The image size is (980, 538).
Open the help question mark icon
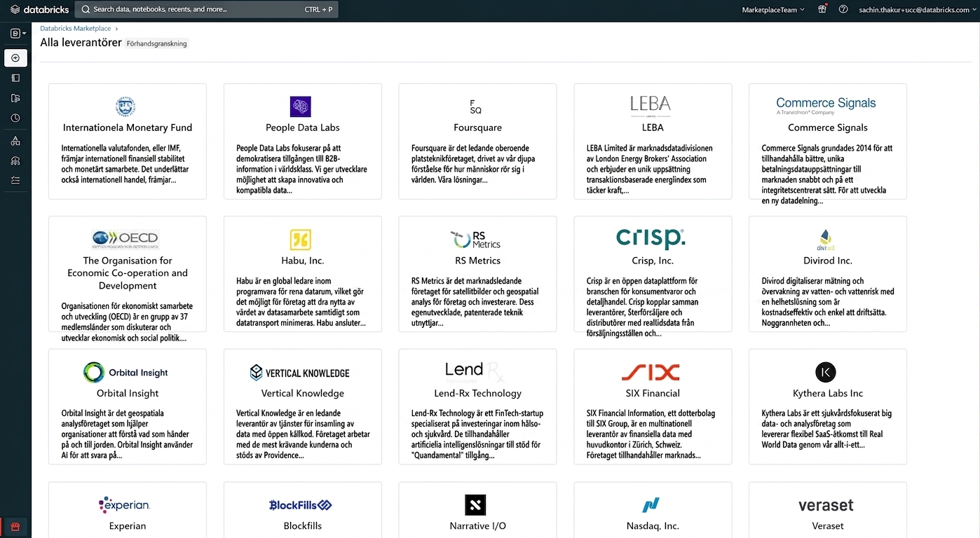[x=843, y=9]
